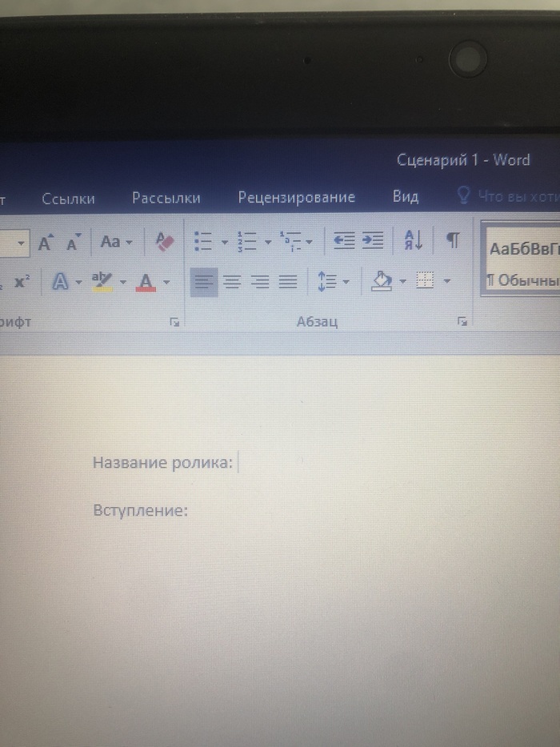Set line and paragraph spacing
Screen dimensions: 560x747
click(x=326, y=282)
